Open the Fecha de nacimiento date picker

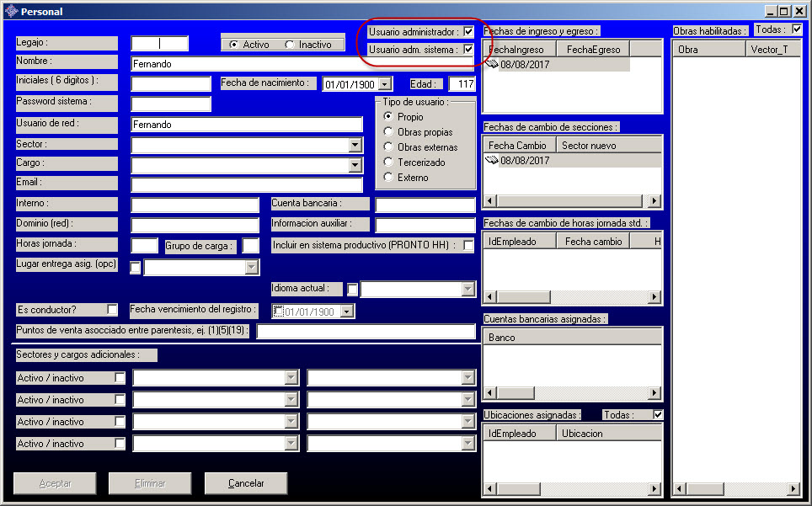tap(385, 84)
